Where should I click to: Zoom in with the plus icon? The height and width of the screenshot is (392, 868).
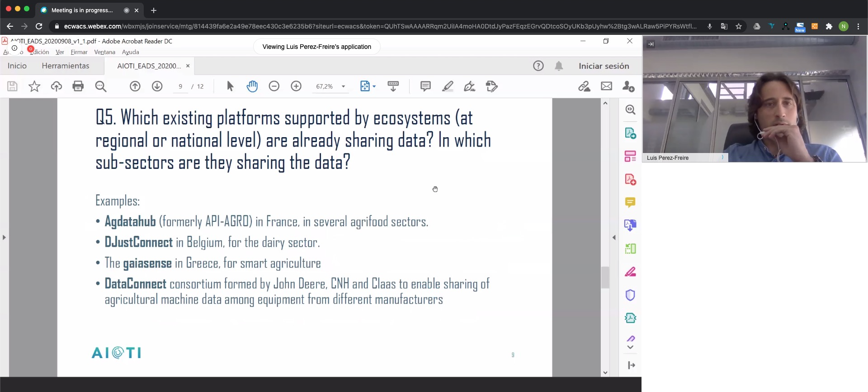point(296,86)
